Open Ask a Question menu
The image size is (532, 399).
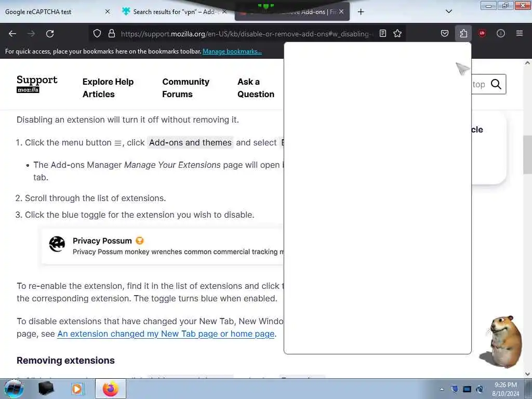click(x=256, y=88)
